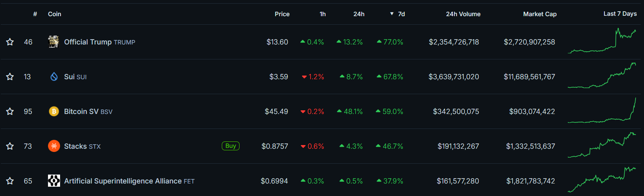This screenshot has width=644, height=196.
Task: Click the orange Stacks logo icon
Action: pyautogui.click(x=54, y=146)
